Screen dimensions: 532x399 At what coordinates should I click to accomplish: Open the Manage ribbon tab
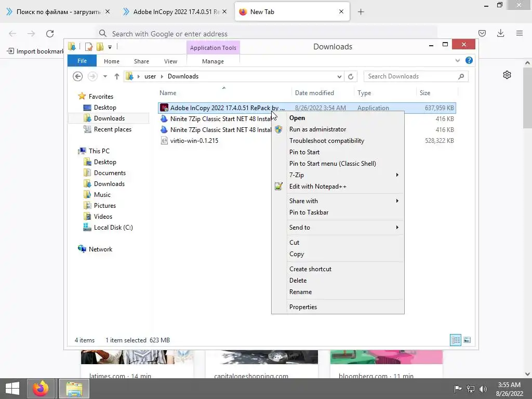213,61
